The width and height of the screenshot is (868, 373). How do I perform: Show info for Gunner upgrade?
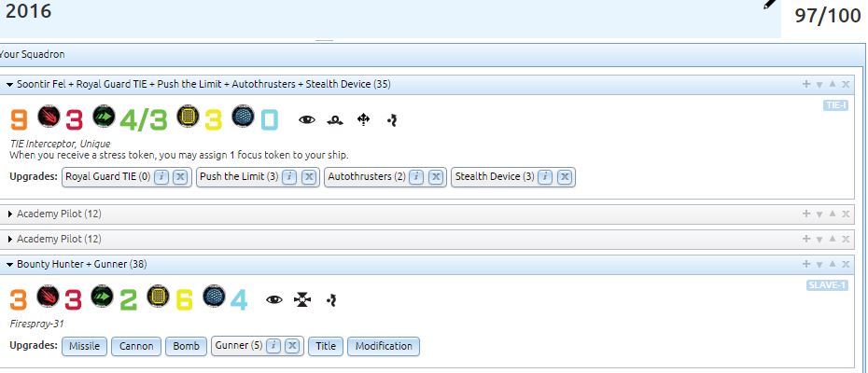pyautogui.click(x=273, y=346)
